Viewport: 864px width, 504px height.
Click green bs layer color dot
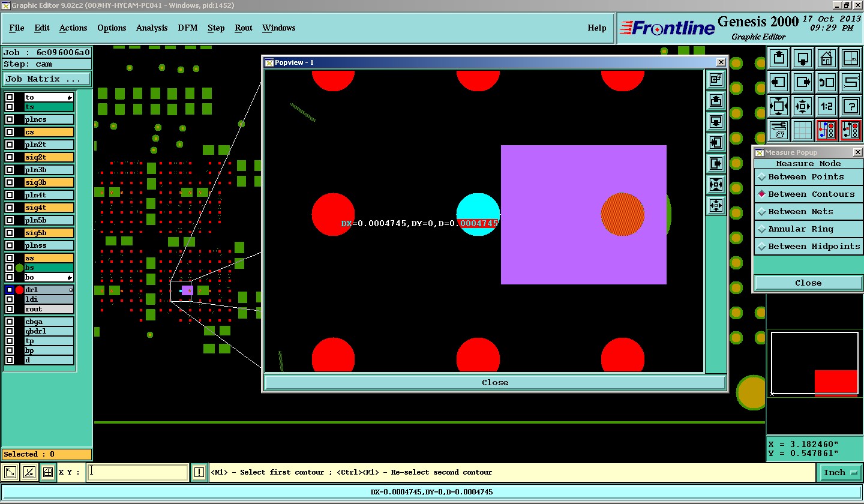coord(19,268)
